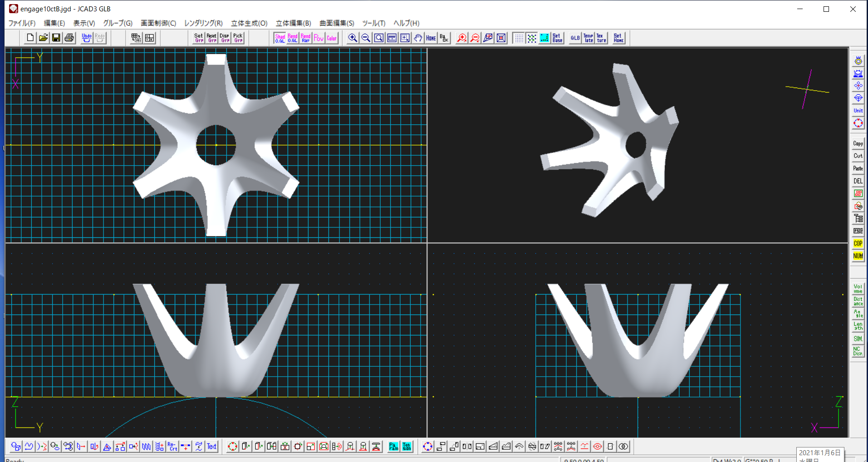Viewport: 868px width, 462px height.
Task: Click the DEL button in sidebar
Action: coord(858,181)
